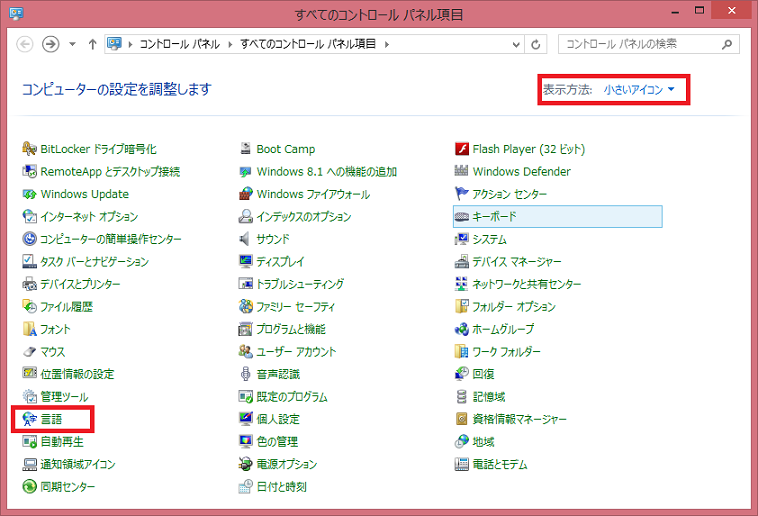The image size is (758, 516).
Task: Click the RemoteApp とデスクトップ接続 icon
Action: [x=29, y=171]
